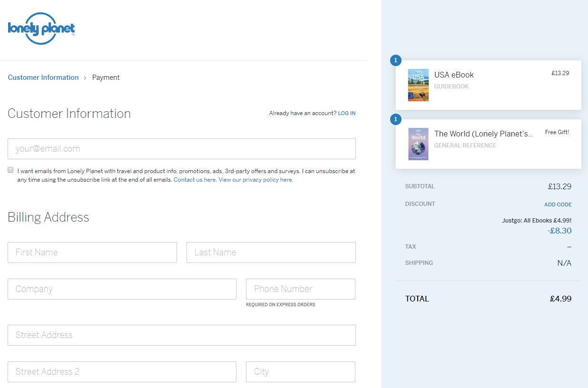This screenshot has width=588, height=388.
Task: Click into the First Name field
Action: point(92,252)
